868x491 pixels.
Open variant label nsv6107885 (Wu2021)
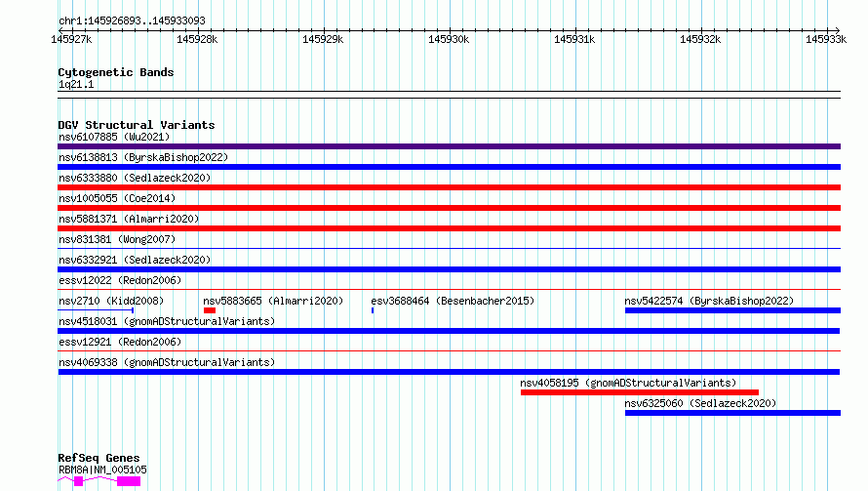click(x=114, y=137)
